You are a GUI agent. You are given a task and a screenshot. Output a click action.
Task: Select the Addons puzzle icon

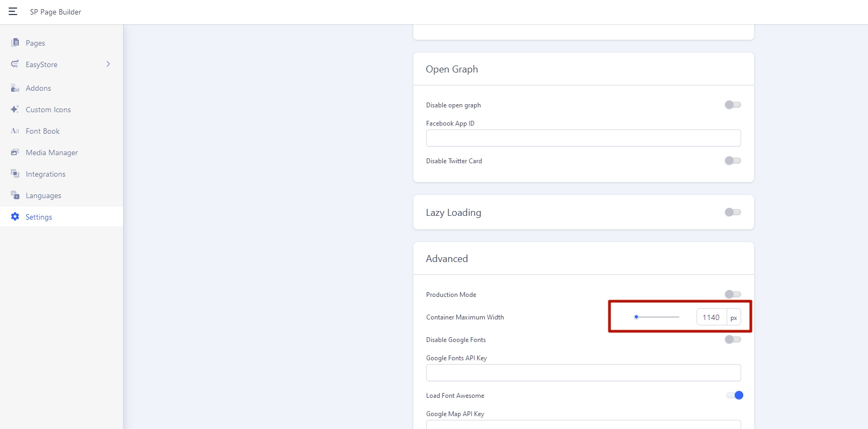pos(15,88)
